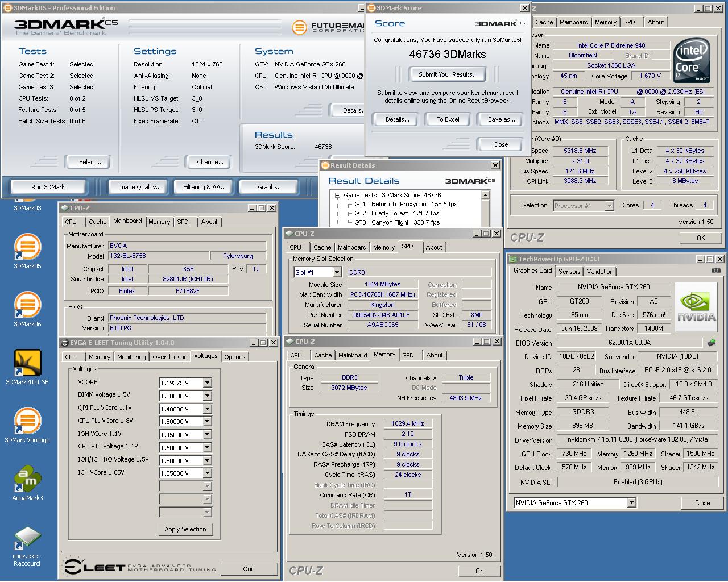Click the GPU-Z BIOS Version field 62.00.1A.00.0A

[x=630, y=343]
